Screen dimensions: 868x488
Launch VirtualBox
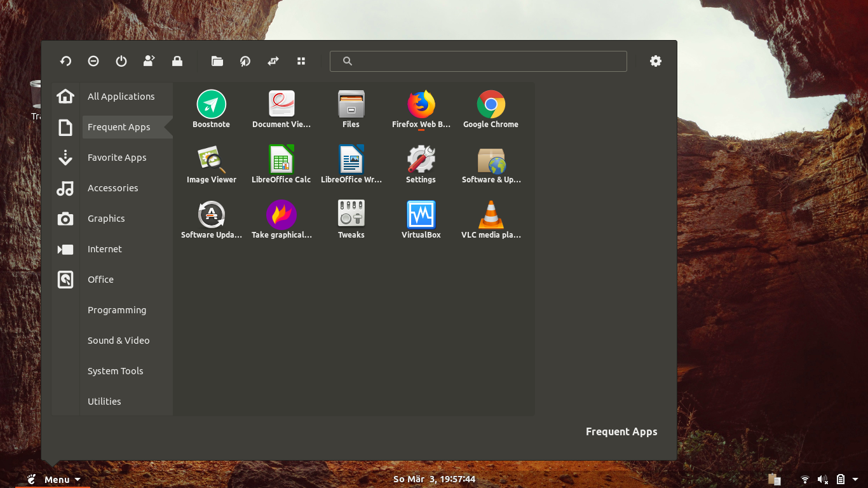pyautogui.click(x=421, y=220)
